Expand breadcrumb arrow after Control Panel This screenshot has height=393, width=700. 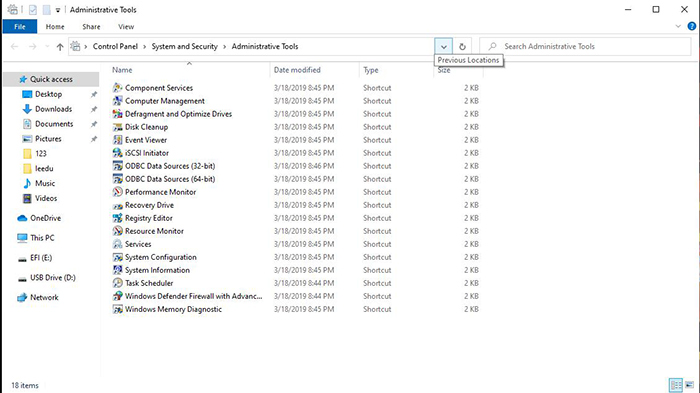coord(145,46)
